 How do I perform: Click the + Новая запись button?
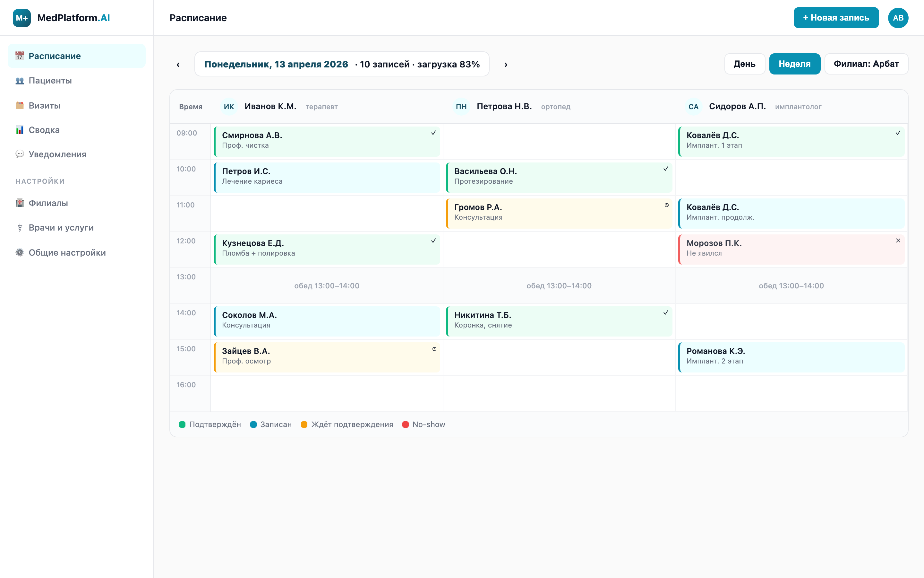(x=836, y=18)
